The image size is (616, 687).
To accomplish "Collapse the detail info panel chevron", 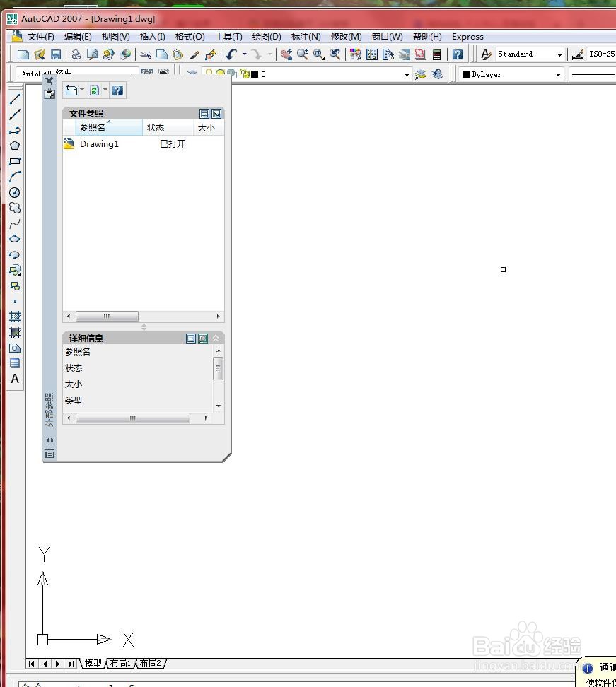I will coord(216,339).
